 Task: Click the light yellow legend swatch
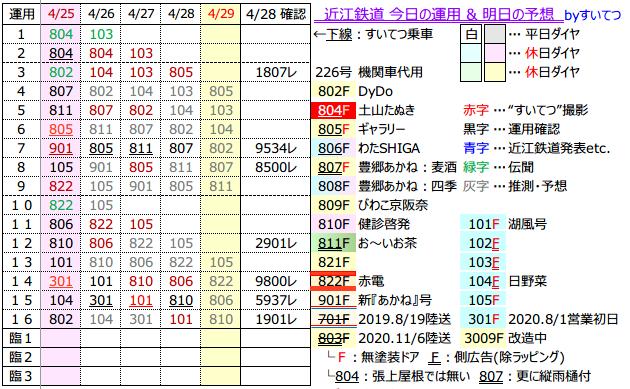[495, 72]
